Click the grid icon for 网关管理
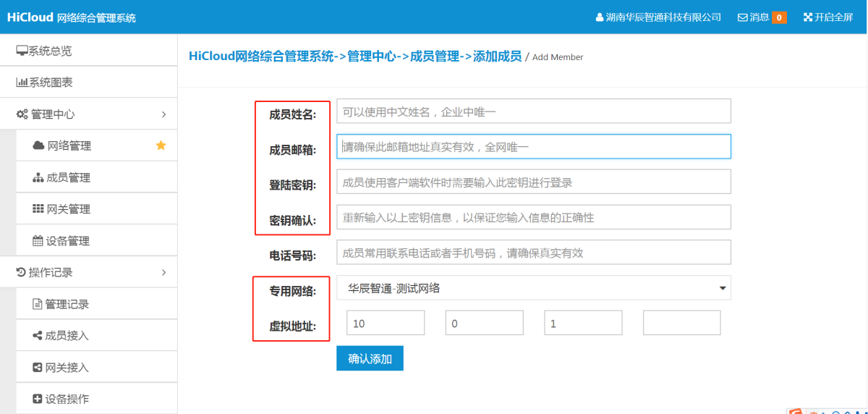The width and height of the screenshot is (868, 414). (39, 209)
